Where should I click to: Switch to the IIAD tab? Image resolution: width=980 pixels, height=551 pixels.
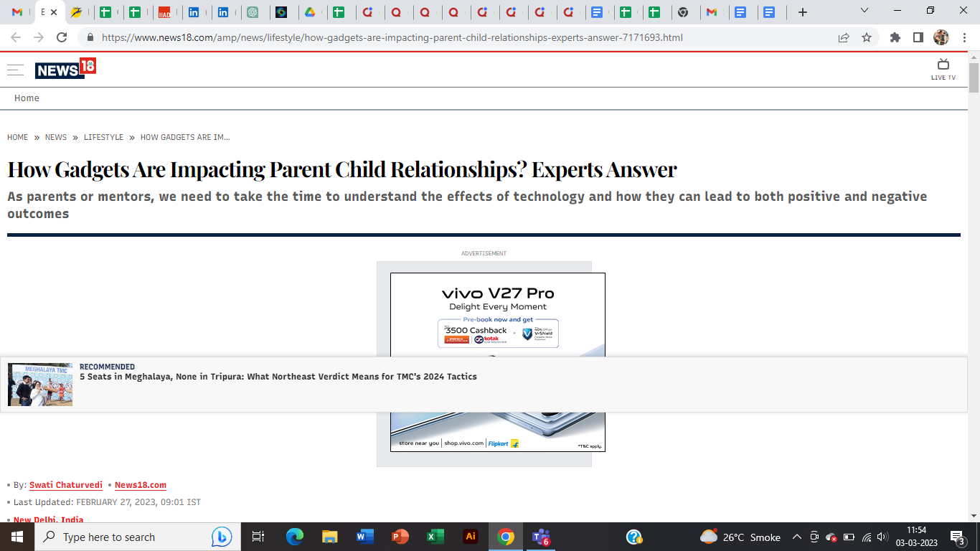164,12
